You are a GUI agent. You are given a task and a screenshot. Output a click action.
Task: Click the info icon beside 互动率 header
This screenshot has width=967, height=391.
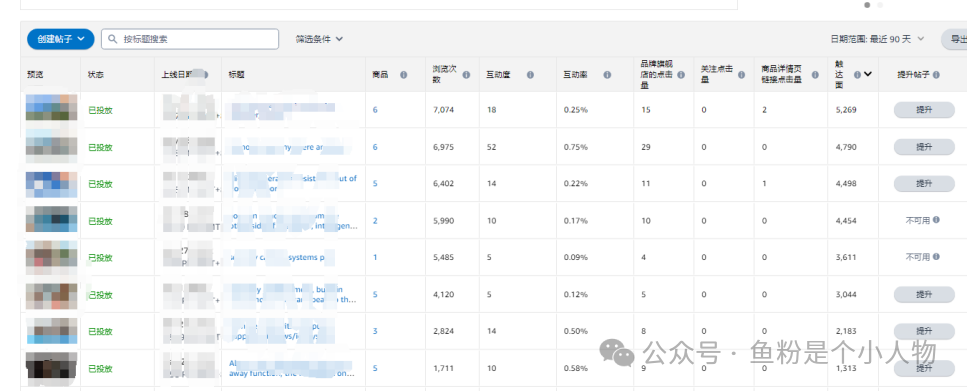coord(607,75)
